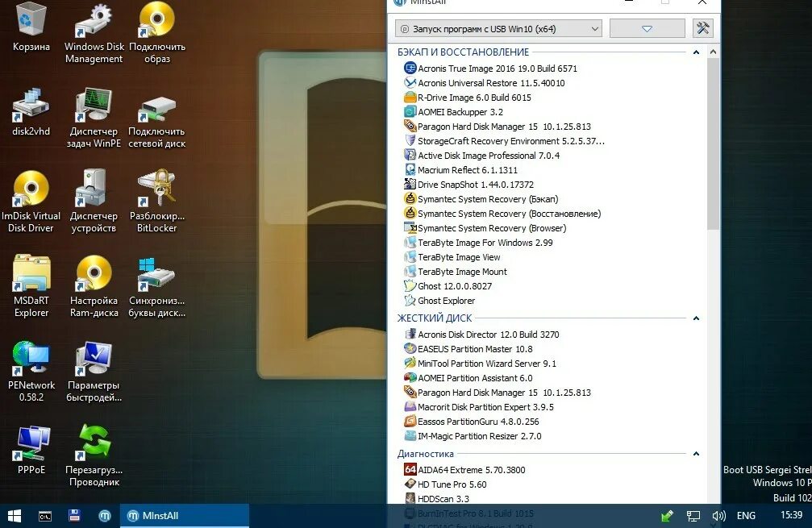Click the Acronis True Image 2016 icon
The image size is (812, 528).
(x=410, y=68)
